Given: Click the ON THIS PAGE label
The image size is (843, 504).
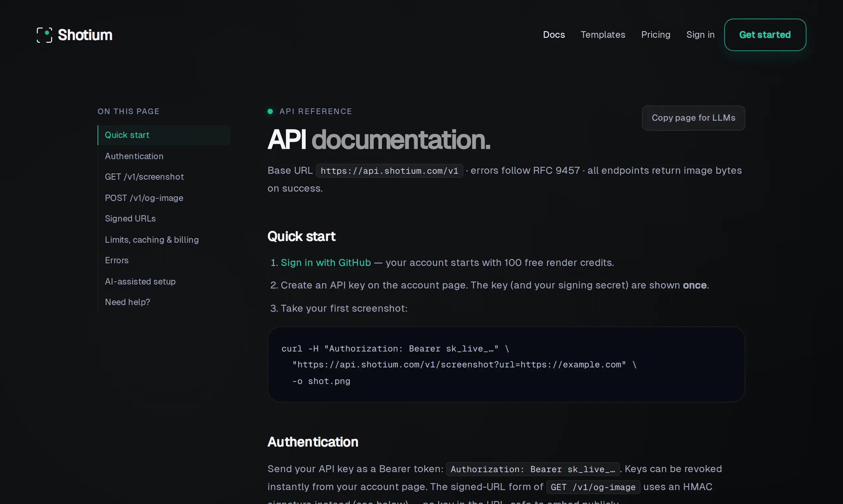Looking at the screenshot, I should click(128, 111).
